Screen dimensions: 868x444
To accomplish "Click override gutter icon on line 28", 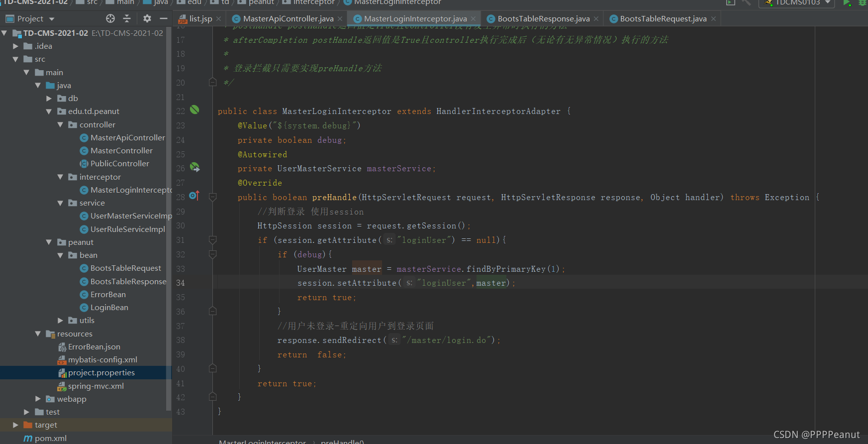I will 194,196.
